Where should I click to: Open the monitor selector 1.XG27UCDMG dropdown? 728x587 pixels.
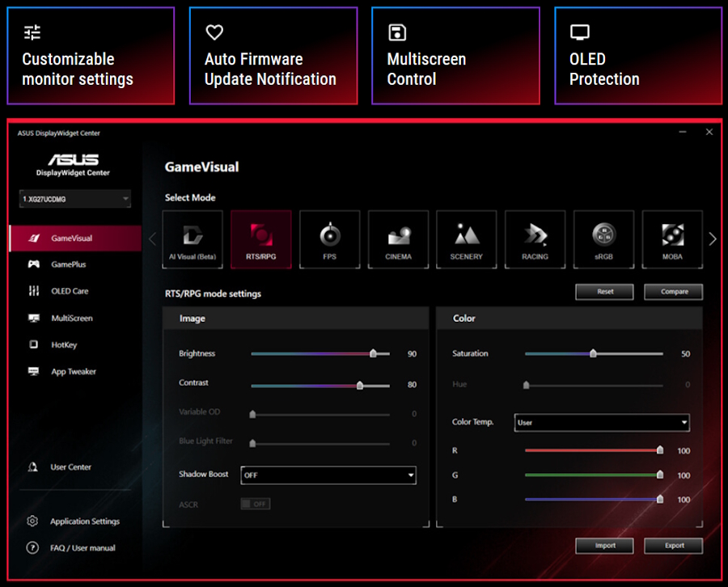tap(74, 199)
